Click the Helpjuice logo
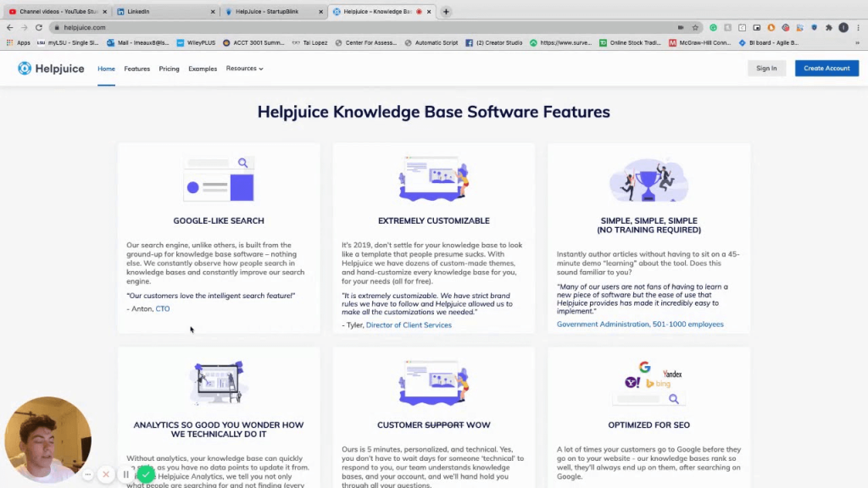 click(51, 68)
